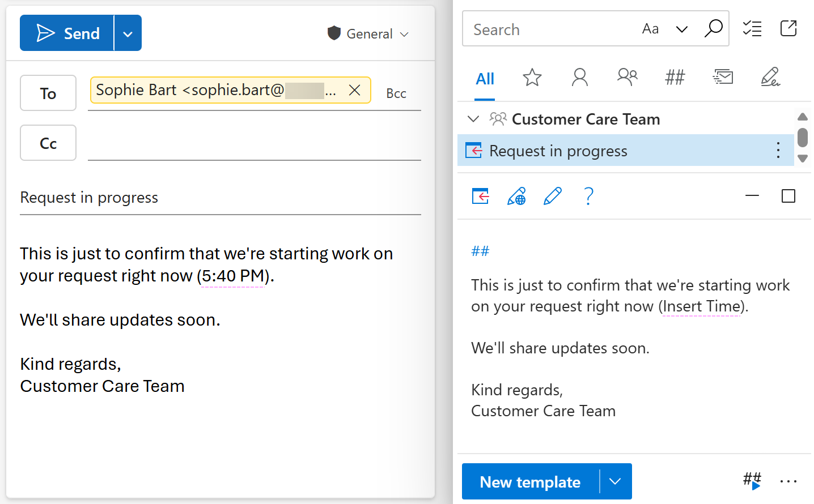Change the General sensitivity label
814x504 pixels.
[x=368, y=33]
